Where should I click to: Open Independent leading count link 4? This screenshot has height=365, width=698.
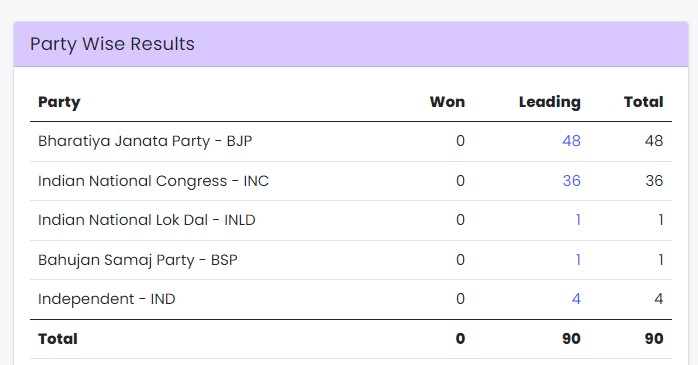[576, 299]
